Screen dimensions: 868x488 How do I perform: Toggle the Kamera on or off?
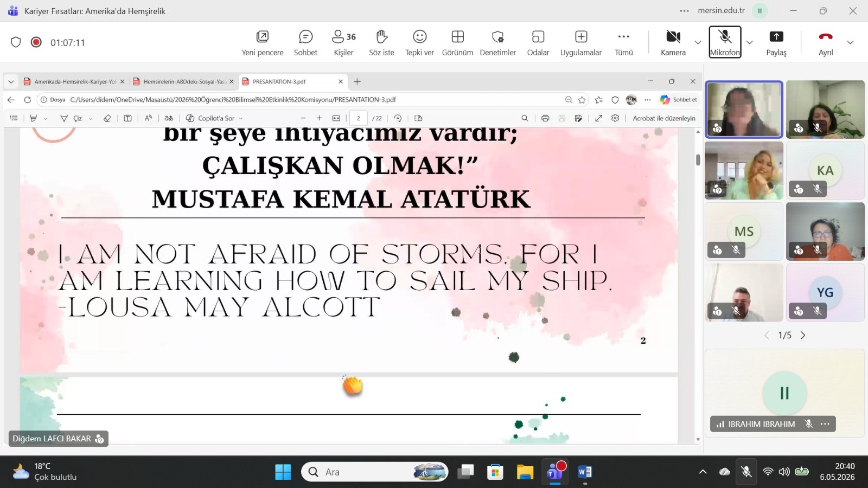(673, 43)
